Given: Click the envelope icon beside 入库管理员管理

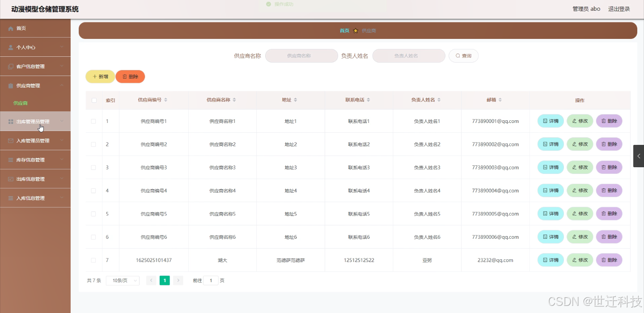Looking at the screenshot, I should tap(11, 141).
